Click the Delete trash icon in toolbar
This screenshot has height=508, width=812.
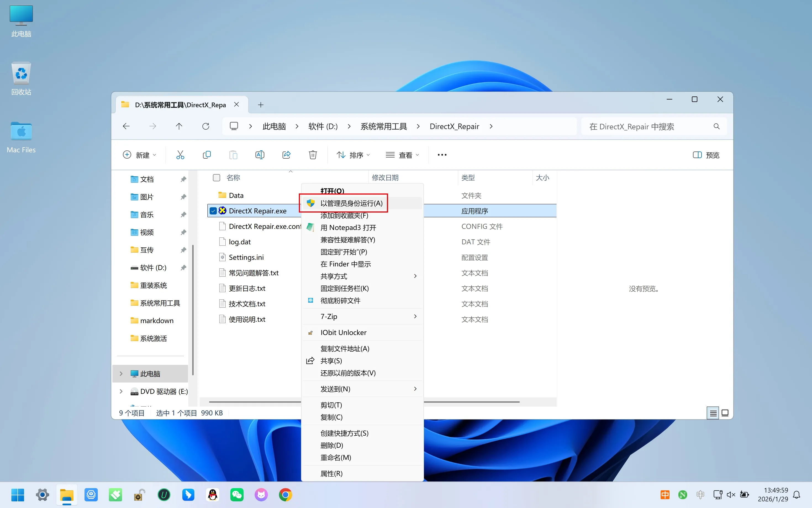[313, 155]
